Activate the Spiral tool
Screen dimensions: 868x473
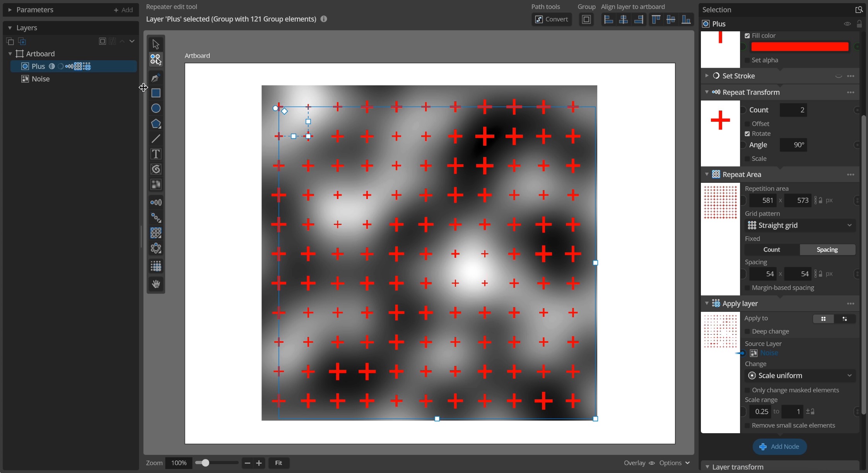(156, 169)
